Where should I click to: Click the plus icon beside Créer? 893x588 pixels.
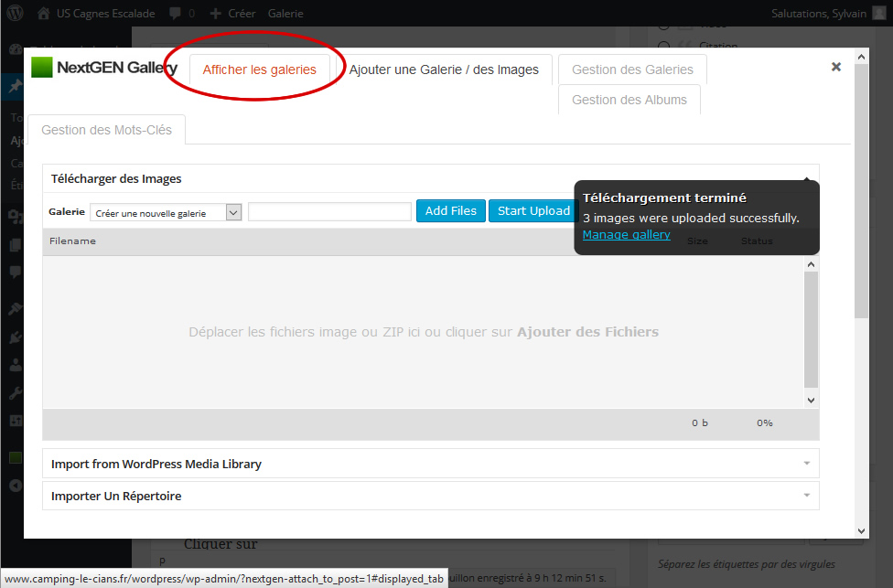(215, 13)
